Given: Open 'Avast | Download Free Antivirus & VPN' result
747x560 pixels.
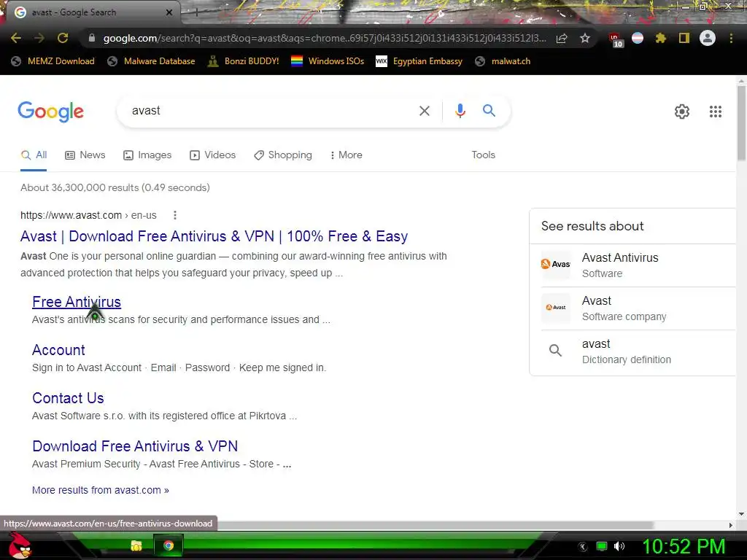Looking at the screenshot, I should click(x=214, y=236).
